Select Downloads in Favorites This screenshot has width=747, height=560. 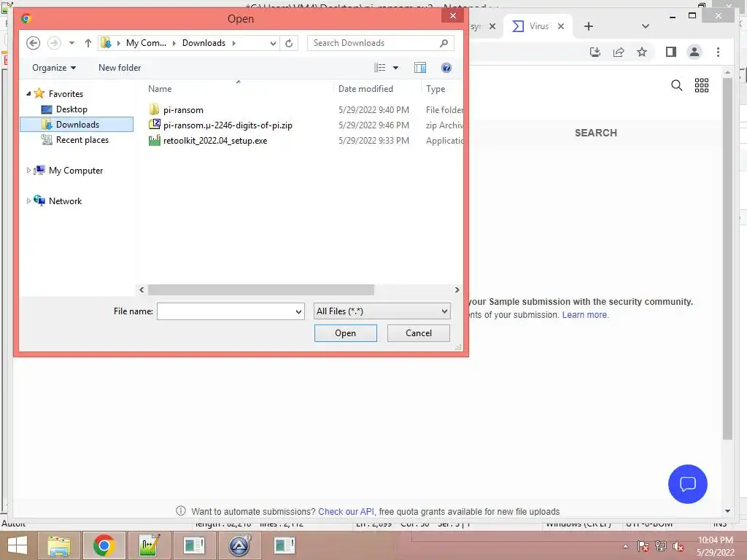pos(77,124)
